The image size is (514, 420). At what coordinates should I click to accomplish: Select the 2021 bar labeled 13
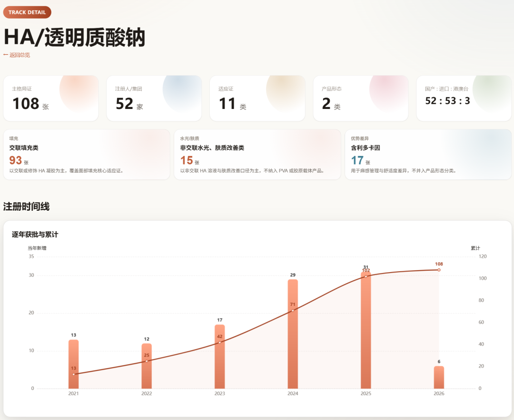(73, 364)
